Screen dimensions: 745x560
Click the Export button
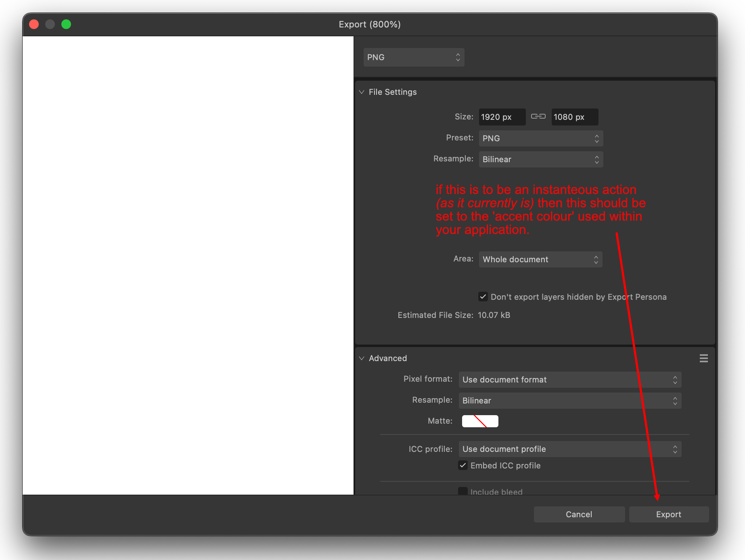[669, 514]
